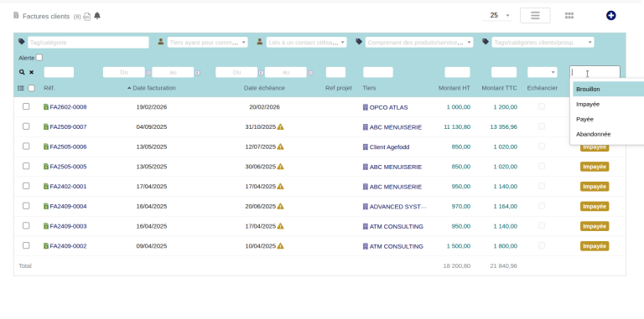The height and width of the screenshot is (319, 644).
Task: Check the row box for FA2409-0003
Action: pyautogui.click(x=26, y=226)
